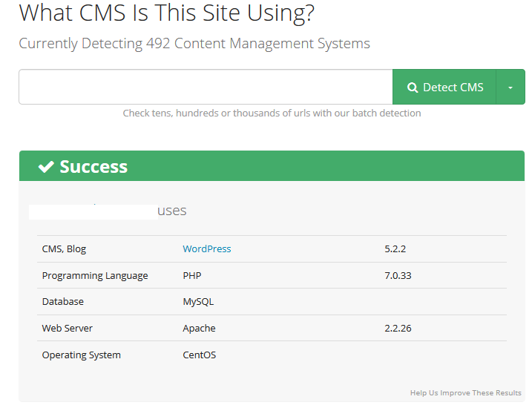Click the magnifier icon in Detect CMS button
The image size is (532, 405).
[413, 88]
